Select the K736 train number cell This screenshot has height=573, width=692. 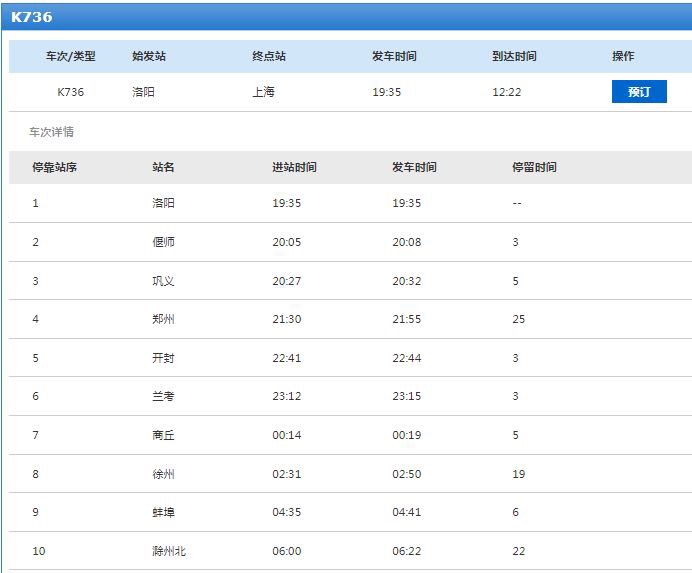point(71,92)
